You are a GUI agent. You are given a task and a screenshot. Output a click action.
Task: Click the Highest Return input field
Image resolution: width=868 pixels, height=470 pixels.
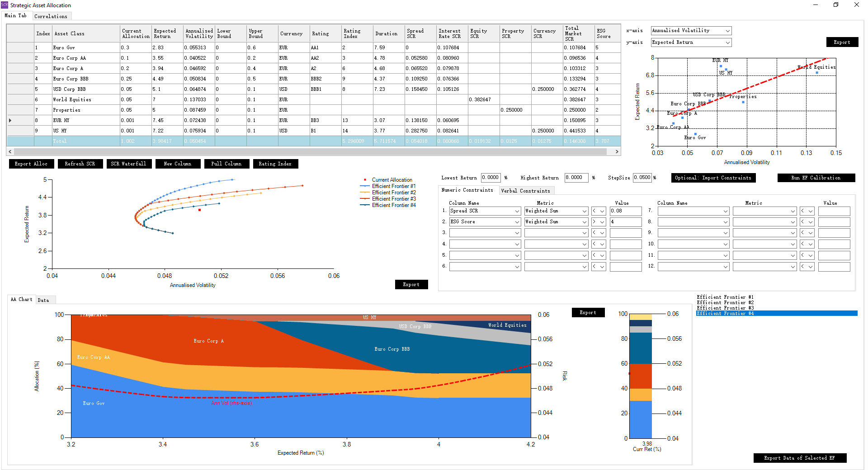pyautogui.click(x=576, y=178)
